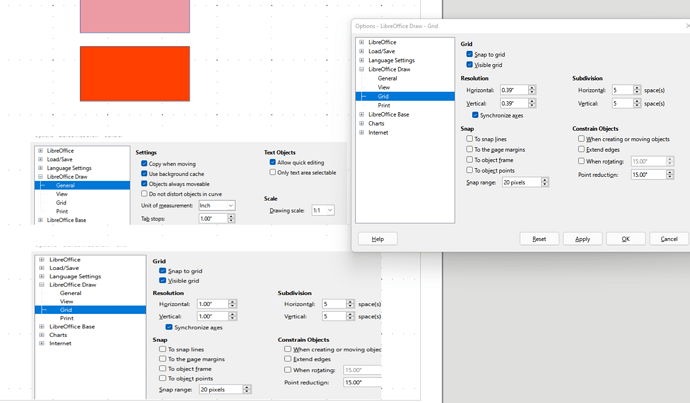The height and width of the screenshot is (403, 690).
Task: Select View page in Options dialog tree
Action: (384, 87)
